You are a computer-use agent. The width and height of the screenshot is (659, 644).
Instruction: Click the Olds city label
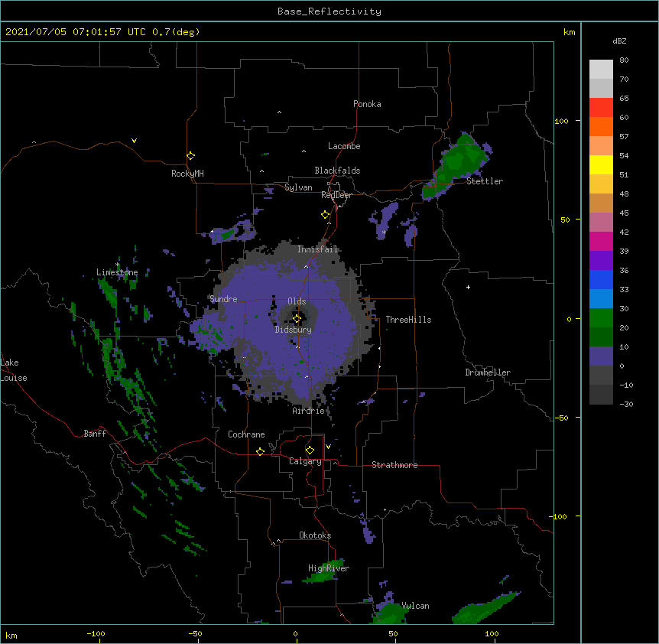[x=297, y=301]
